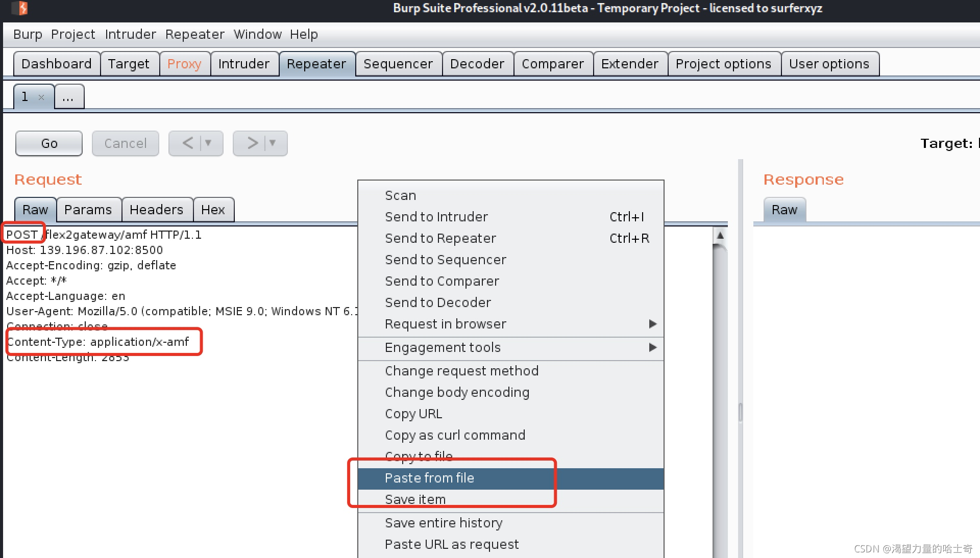
Task: Choose Send to Intruder
Action: pyautogui.click(x=510, y=217)
